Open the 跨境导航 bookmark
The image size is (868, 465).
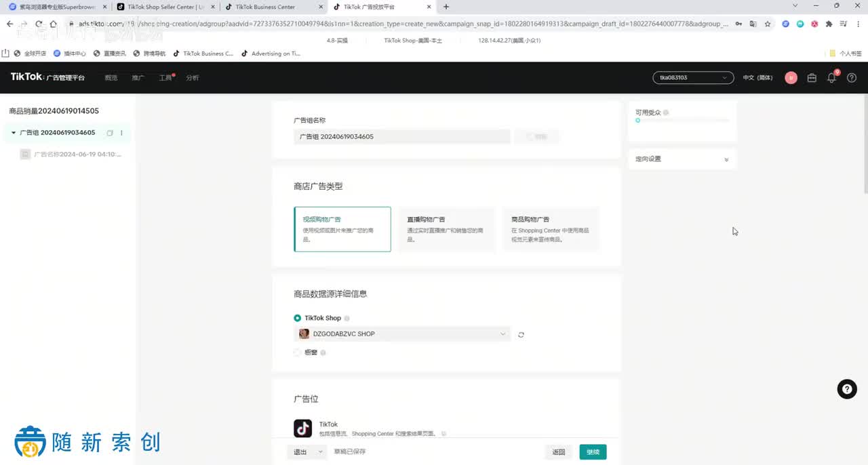150,54
